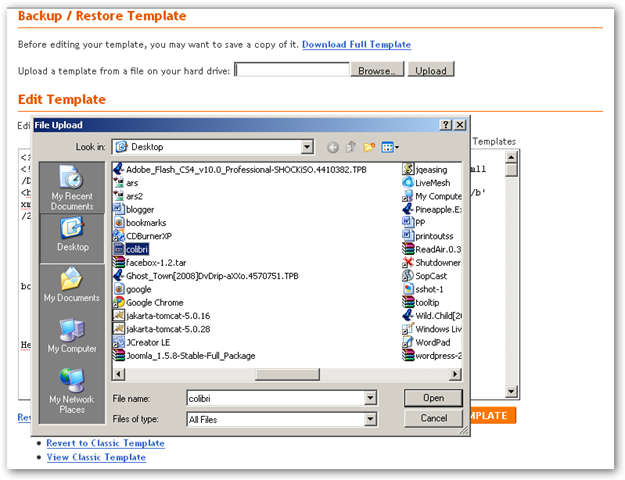The width and height of the screenshot is (625, 480).
Task: Click the file list scroll left arrow
Action: (x=119, y=374)
